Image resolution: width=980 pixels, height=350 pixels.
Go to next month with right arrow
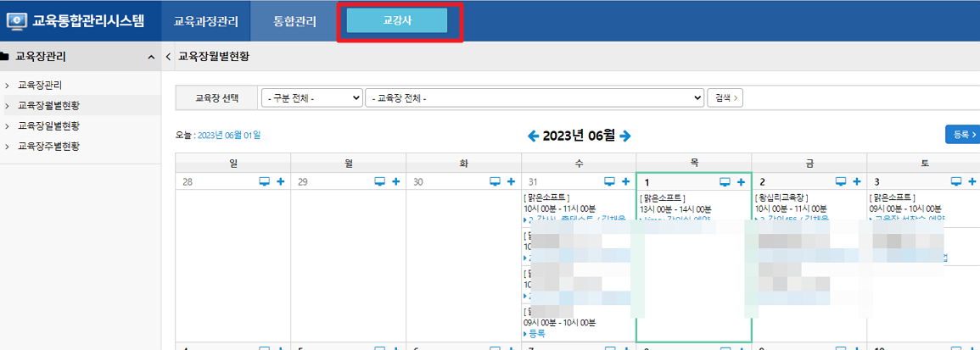(625, 136)
